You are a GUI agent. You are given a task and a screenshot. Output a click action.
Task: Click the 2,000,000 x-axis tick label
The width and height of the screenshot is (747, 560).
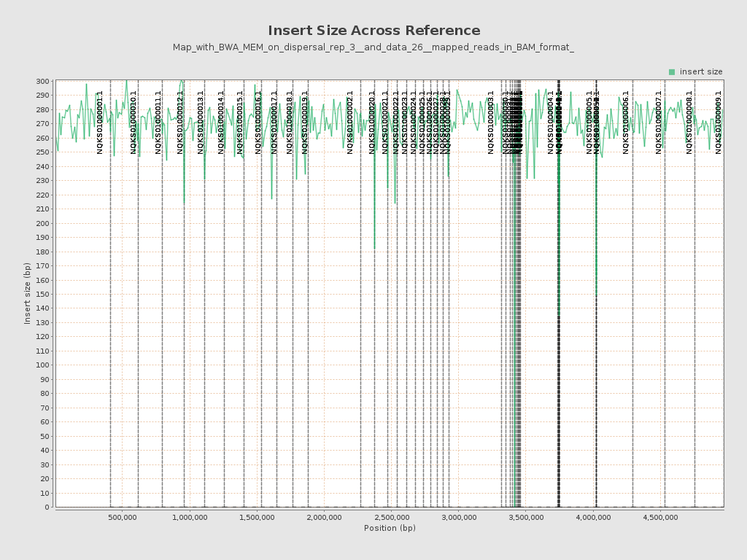pos(324,518)
